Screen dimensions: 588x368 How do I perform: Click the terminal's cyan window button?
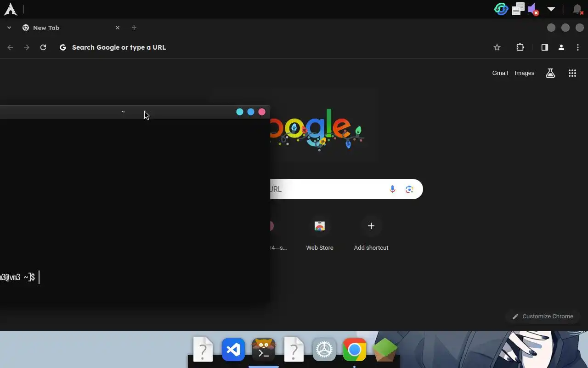click(x=240, y=112)
